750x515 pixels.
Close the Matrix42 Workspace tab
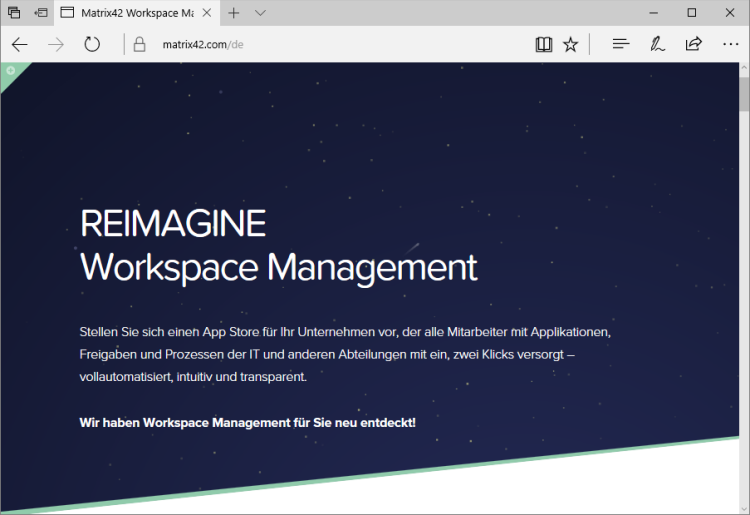click(207, 13)
